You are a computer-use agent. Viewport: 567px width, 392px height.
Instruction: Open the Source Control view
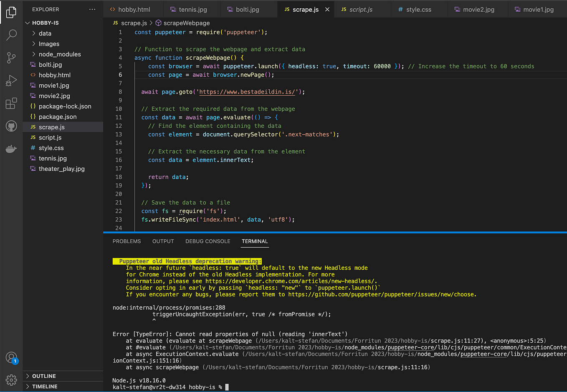click(x=11, y=58)
